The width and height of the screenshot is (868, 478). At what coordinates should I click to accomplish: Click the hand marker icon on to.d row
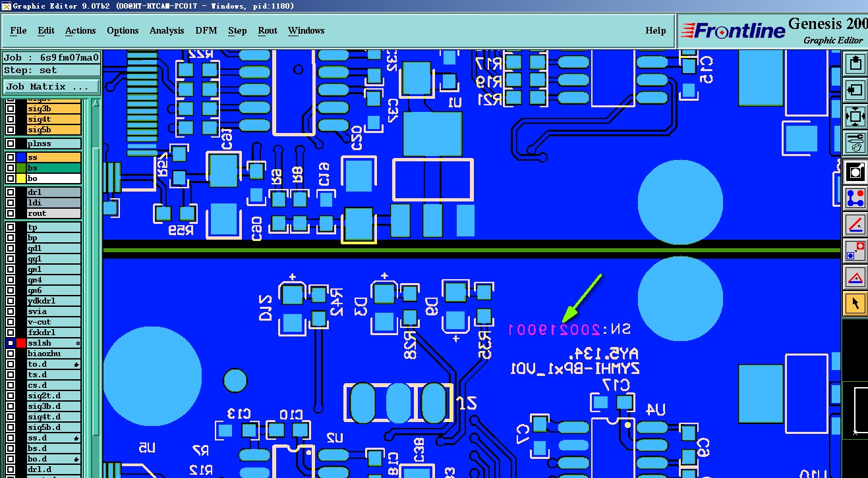click(x=77, y=364)
